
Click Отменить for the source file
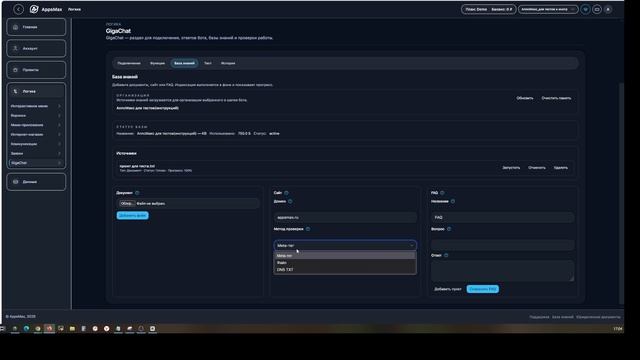tap(537, 167)
